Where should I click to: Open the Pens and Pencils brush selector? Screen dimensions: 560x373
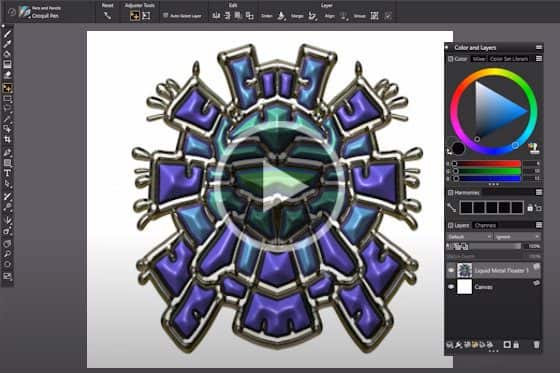40,12
